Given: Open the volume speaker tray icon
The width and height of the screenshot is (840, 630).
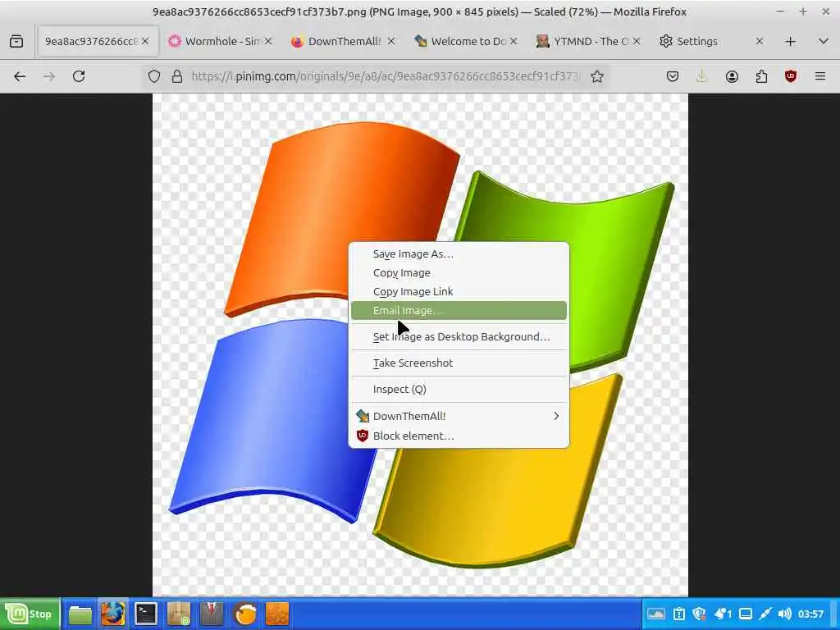Looking at the screenshot, I should [x=785, y=614].
